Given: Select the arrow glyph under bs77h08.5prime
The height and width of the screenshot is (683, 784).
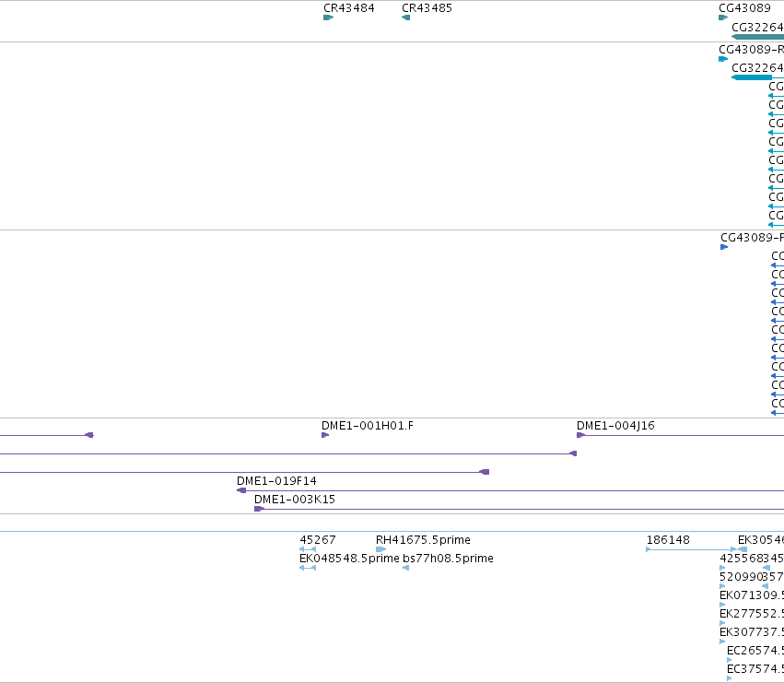Looking at the screenshot, I should pyautogui.click(x=406, y=568).
